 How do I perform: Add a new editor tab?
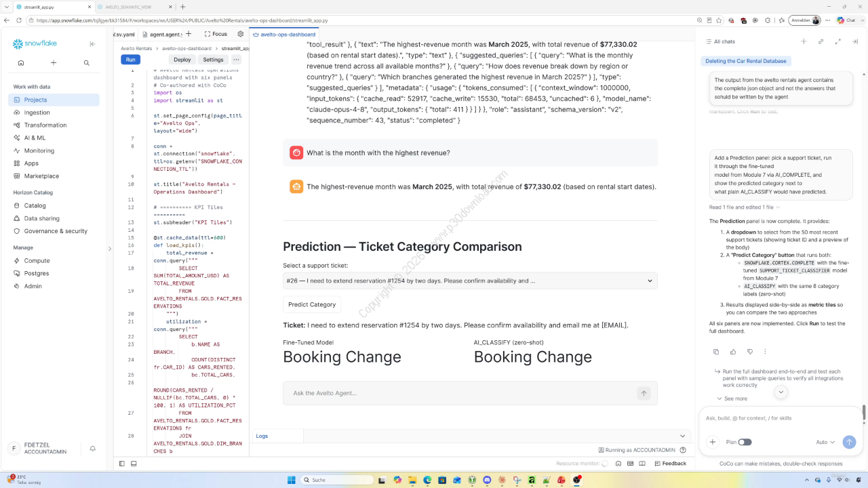point(188,34)
